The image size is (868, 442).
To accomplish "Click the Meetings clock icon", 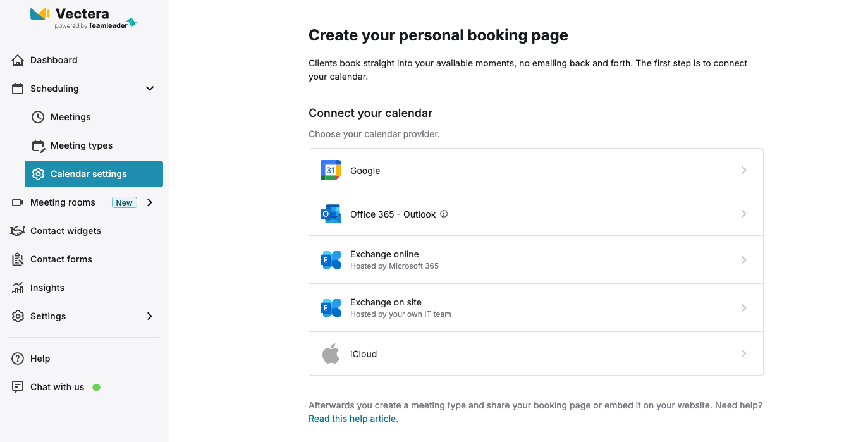I will (x=38, y=117).
